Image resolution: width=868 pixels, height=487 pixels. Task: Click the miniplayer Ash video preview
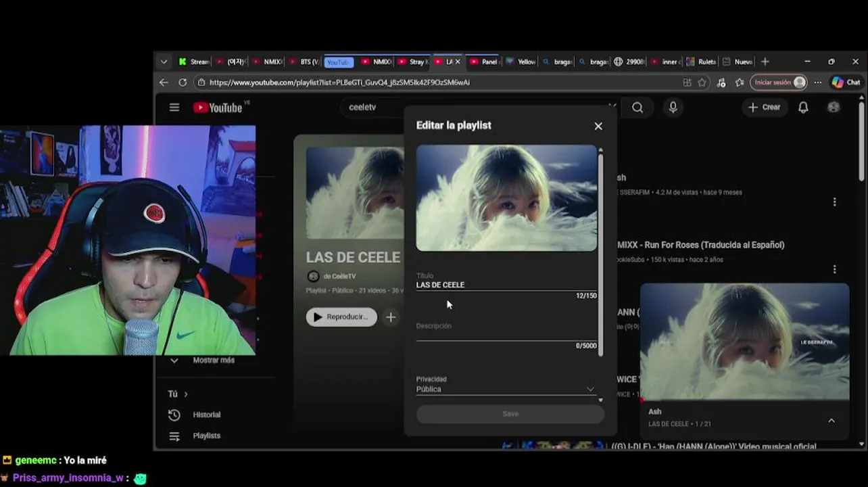744,342
